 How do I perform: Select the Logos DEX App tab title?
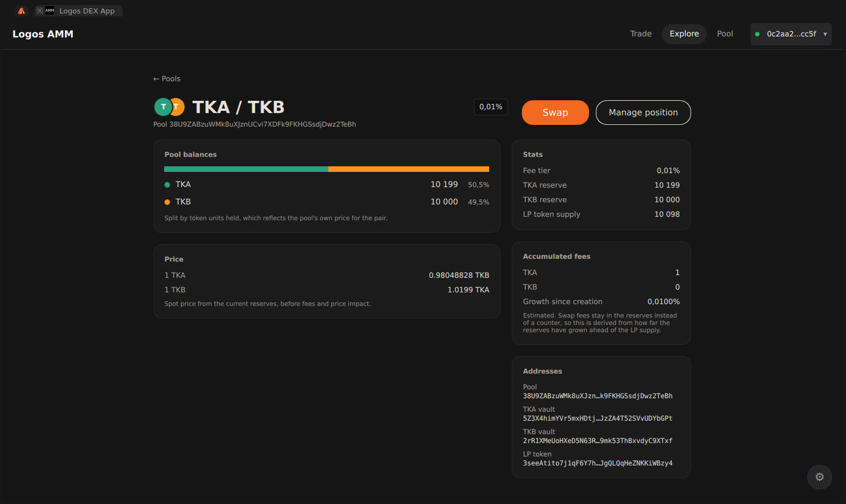click(x=87, y=11)
